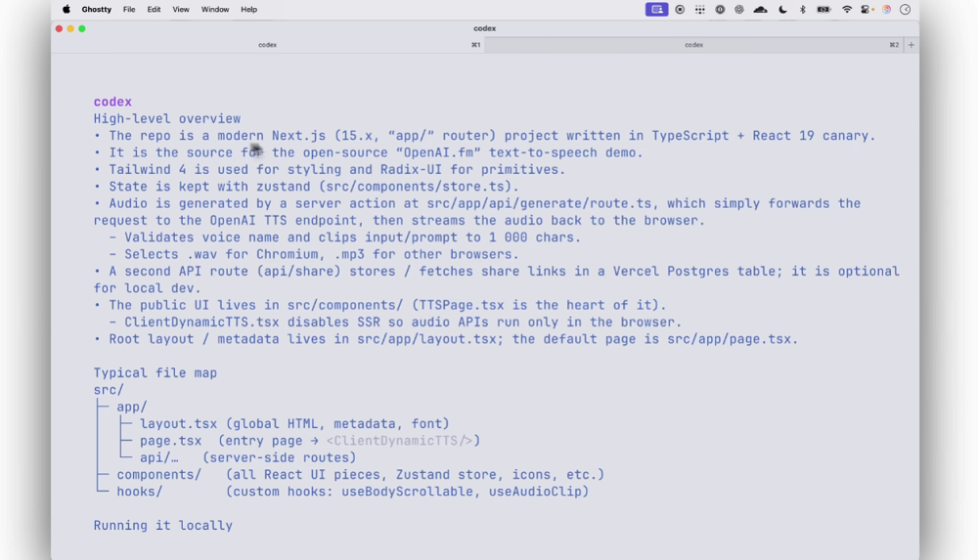Open the 1Password menu bar icon
Image resolution: width=978 pixels, height=560 pixels.
coord(720,10)
